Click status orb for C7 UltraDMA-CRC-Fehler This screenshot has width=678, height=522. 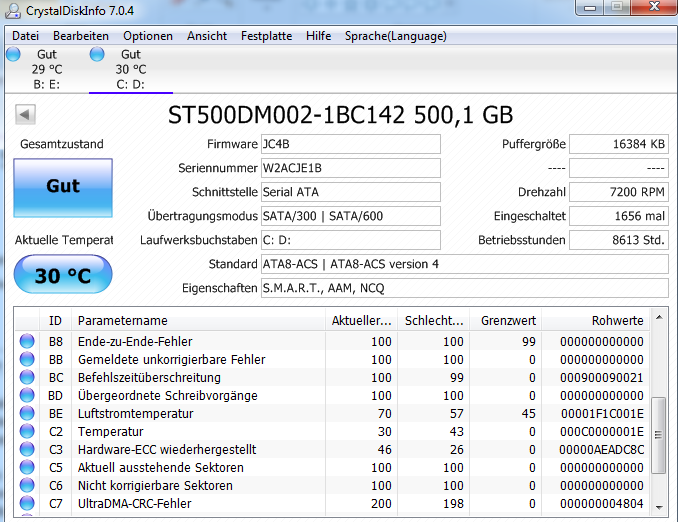pyautogui.click(x=27, y=503)
